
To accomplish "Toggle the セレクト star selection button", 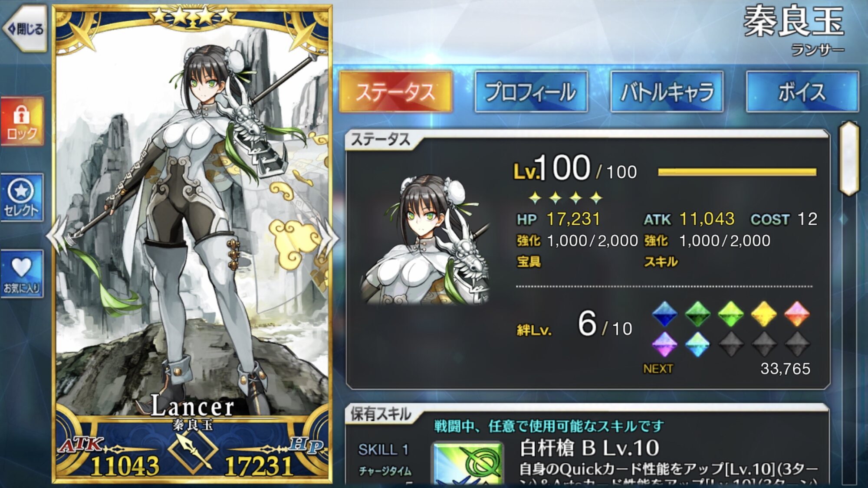I will pyautogui.click(x=22, y=198).
